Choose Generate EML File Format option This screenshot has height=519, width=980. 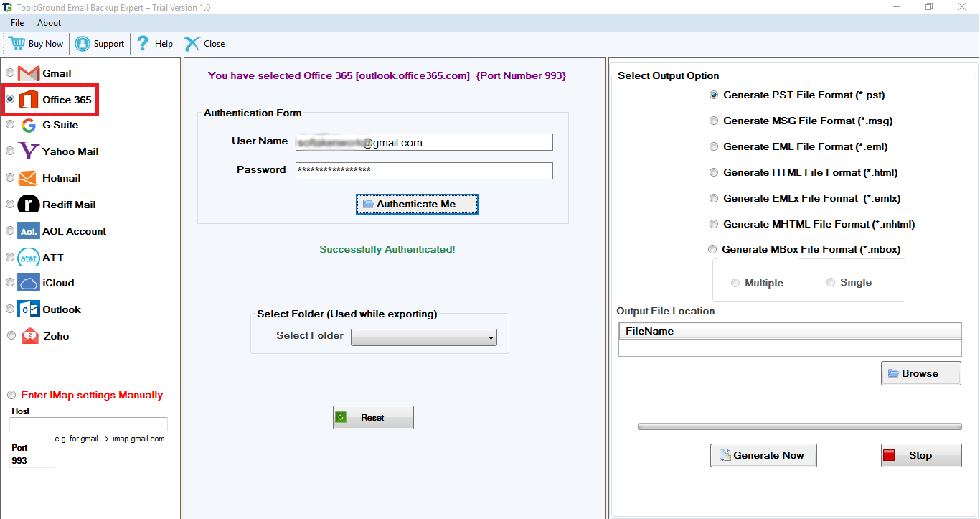[714, 146]
